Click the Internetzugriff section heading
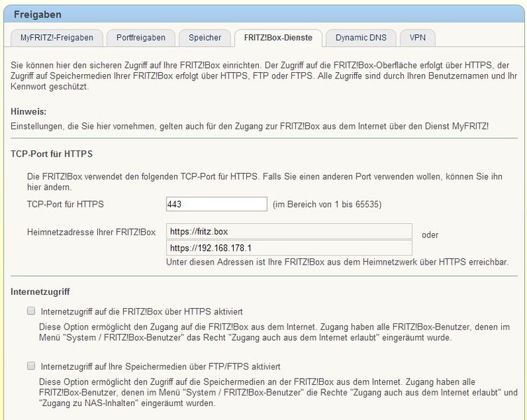 point(40,291)
